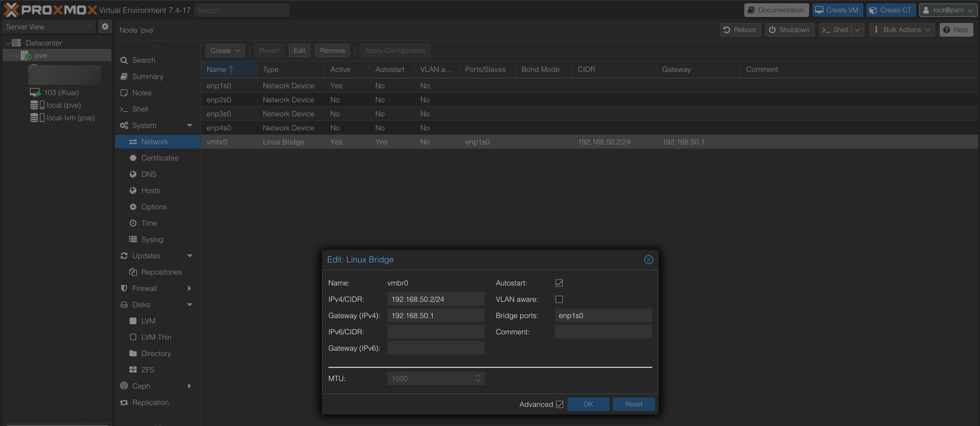Confirm the bridge edit with OK

click(588, 404)
